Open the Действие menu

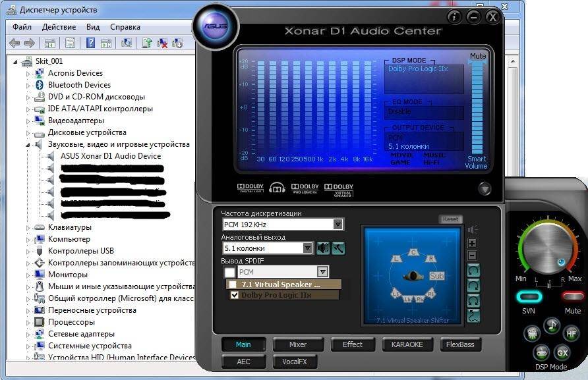[x=59, y=27]
